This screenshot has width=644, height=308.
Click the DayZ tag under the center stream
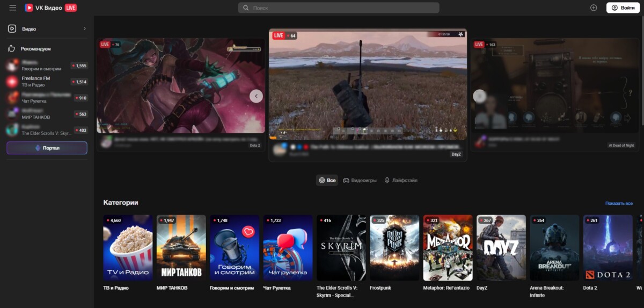(456, 154)
